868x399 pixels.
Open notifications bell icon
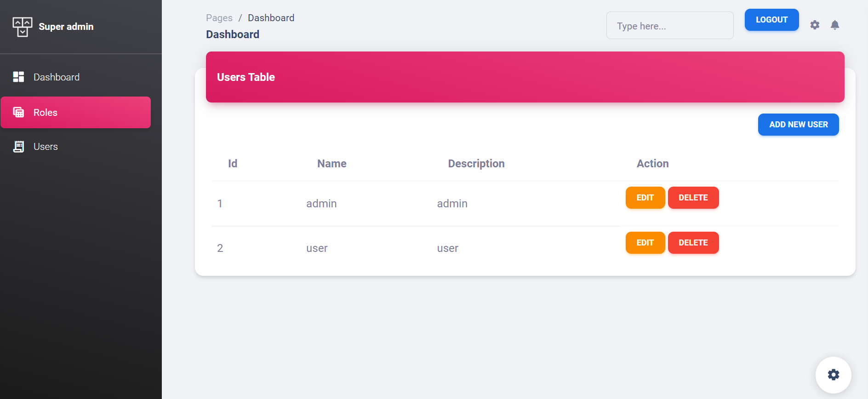click(835, 25)
